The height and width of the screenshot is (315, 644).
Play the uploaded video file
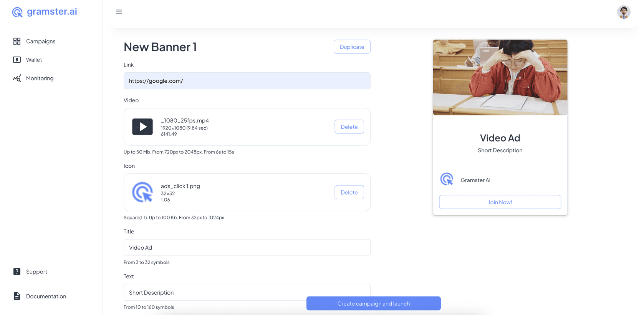tap(142, 127)
